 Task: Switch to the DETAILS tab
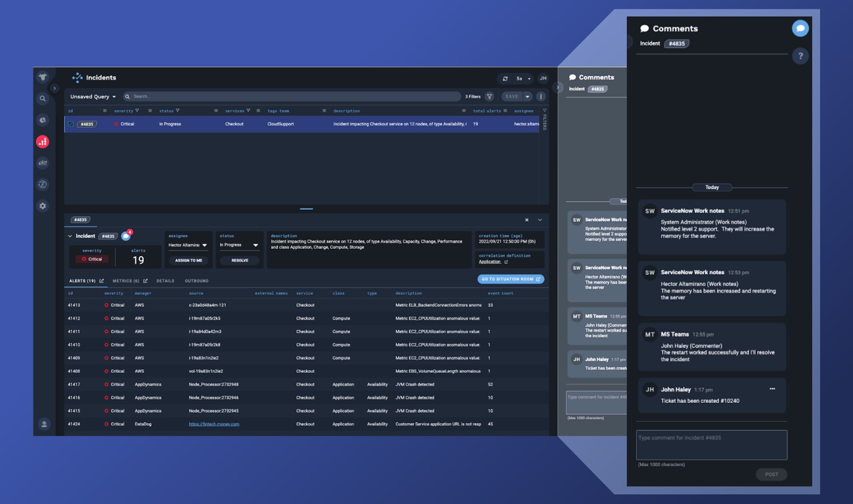[x=165, y=280]
